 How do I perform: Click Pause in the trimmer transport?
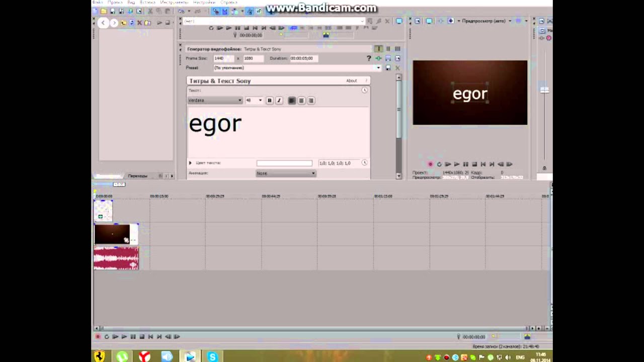237,28
